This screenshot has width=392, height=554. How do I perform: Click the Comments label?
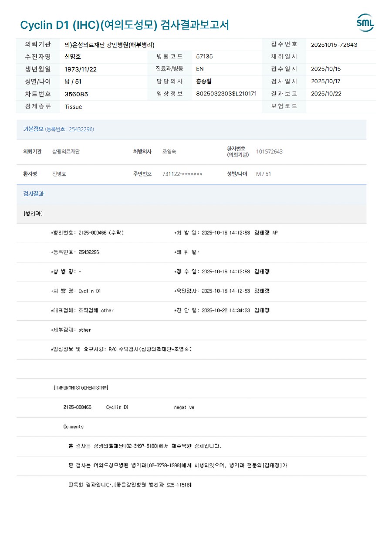[73, 427]
